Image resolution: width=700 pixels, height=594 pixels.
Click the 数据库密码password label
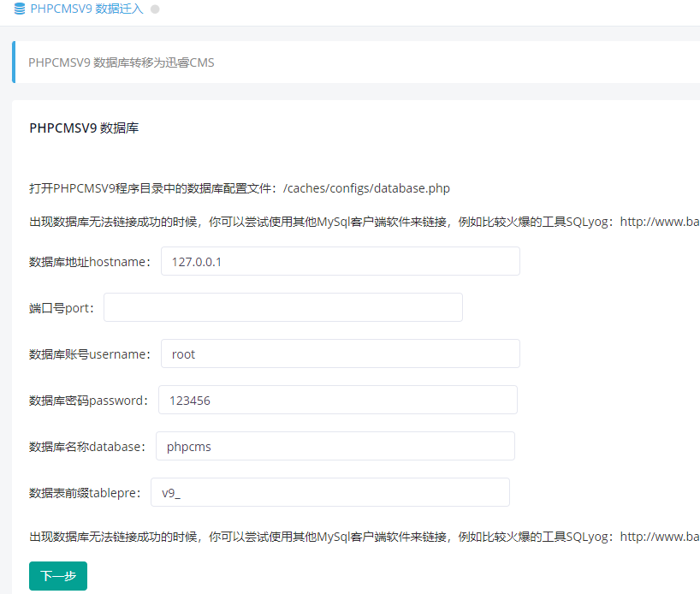(x=88, y=401)
